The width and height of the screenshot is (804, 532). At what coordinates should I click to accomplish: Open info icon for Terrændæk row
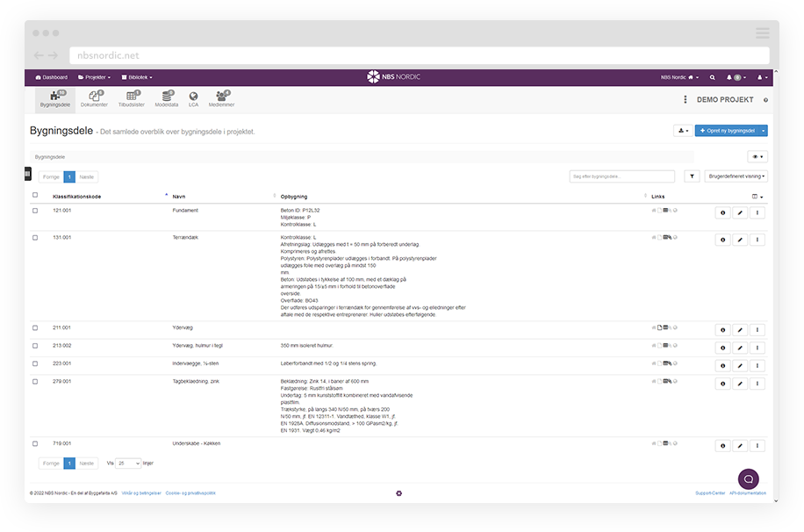(722, 239)
